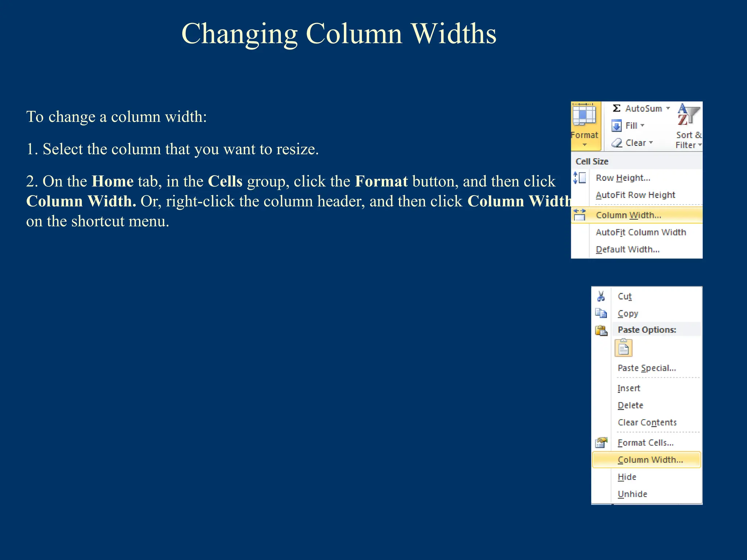Click the bold word Format in step 2

[x=382, y=181]
